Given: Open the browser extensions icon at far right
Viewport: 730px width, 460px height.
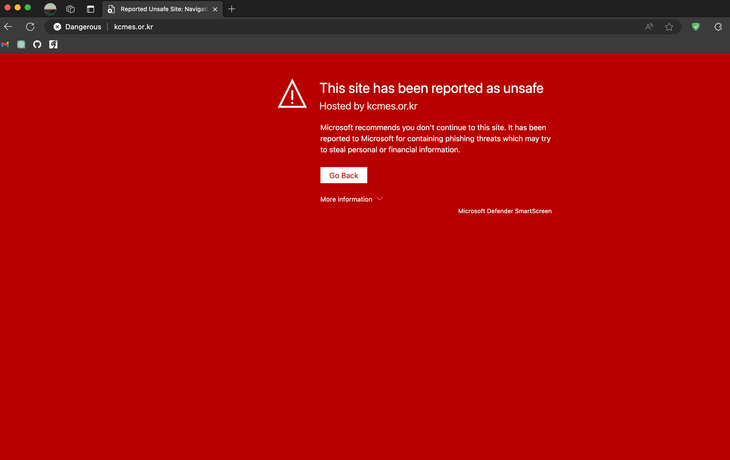Looking at the screenshot, I should point(718,27).
